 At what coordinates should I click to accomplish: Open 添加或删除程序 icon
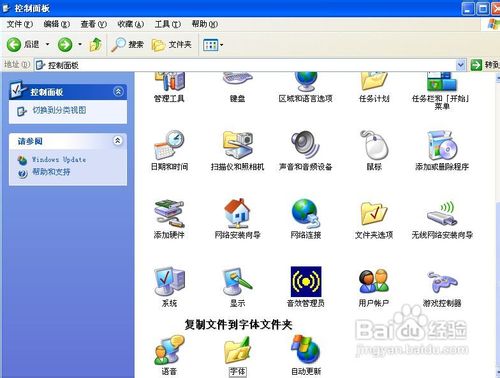tap(442, 145)
